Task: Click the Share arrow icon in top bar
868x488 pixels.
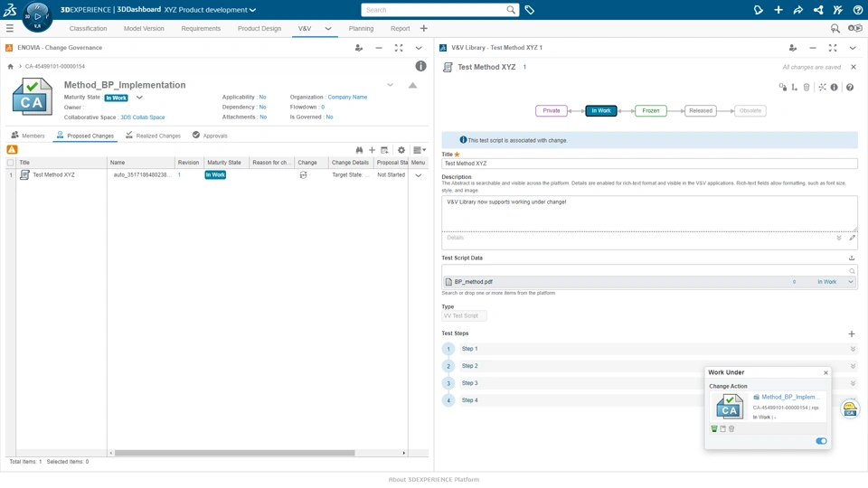Action: pos(797,10)
